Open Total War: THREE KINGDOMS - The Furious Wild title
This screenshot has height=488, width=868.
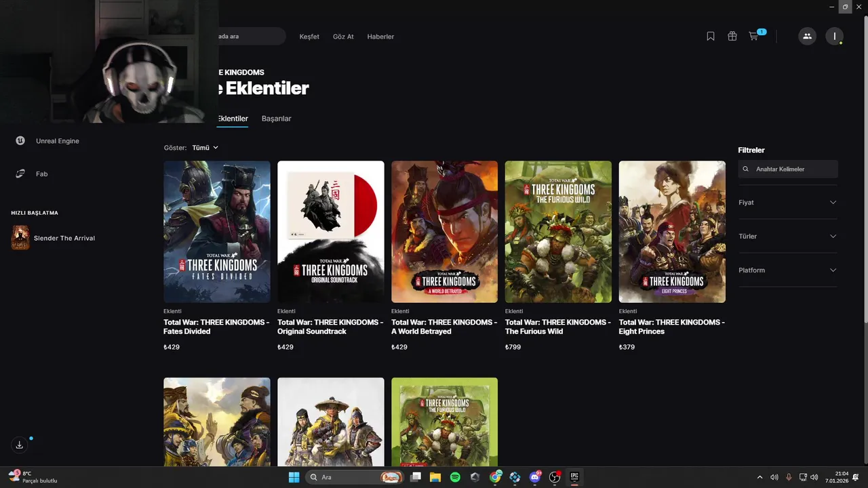click(x=558, y=327)
